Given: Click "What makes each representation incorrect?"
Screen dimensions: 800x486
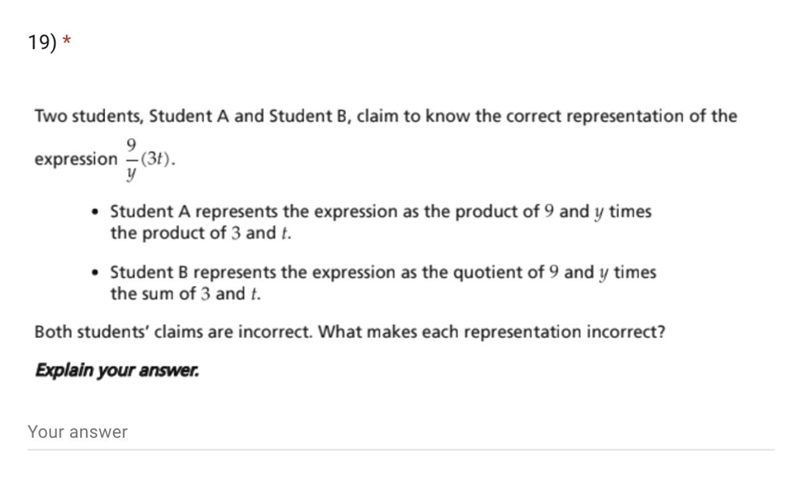Looking at the screenshot, I should 492,332.
